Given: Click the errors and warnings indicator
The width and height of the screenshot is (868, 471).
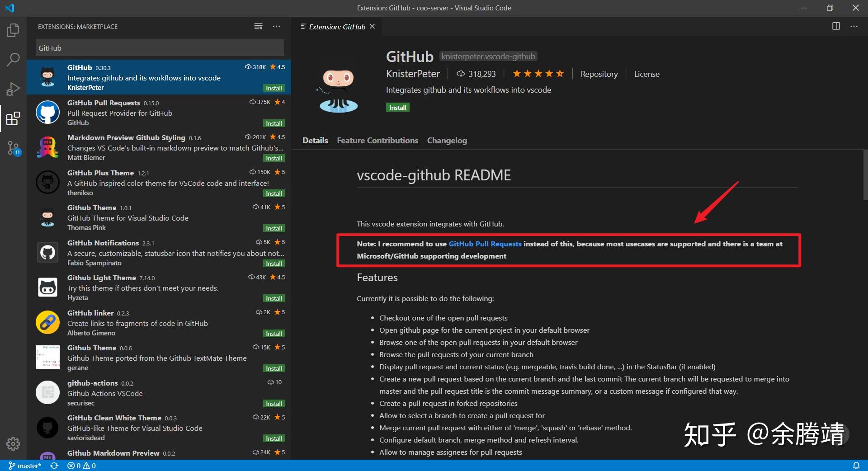Looking at the screenshot, I should [81, 466].
